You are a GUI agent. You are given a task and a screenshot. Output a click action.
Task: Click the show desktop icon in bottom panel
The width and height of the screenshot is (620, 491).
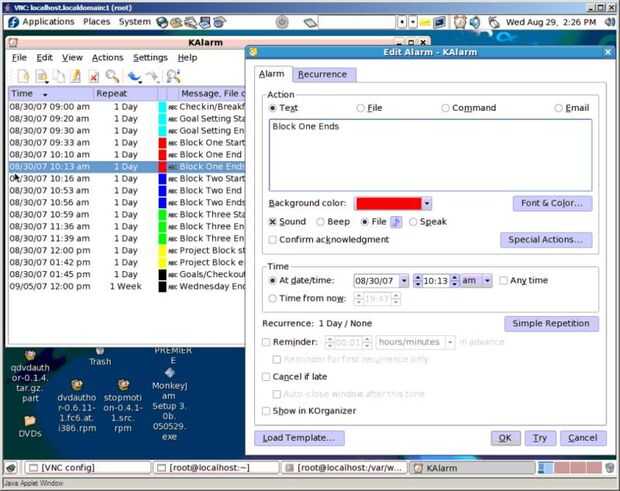click(11, 468)
